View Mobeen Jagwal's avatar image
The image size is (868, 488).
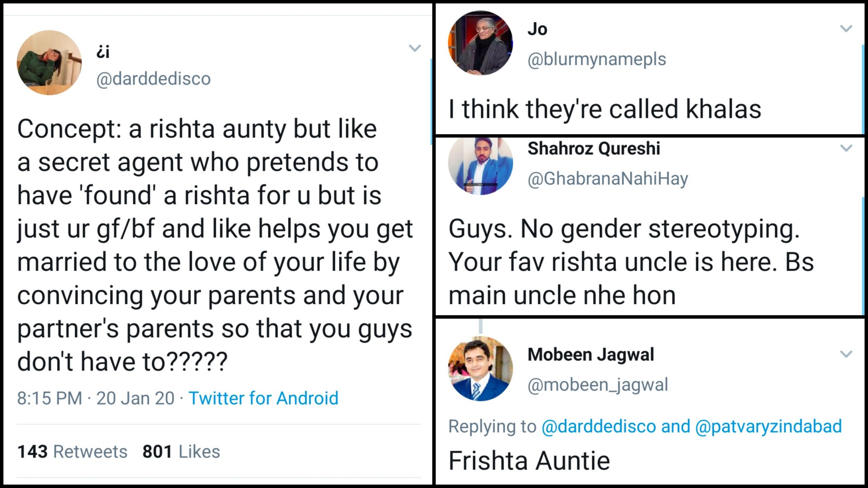[x=480, y=369]
